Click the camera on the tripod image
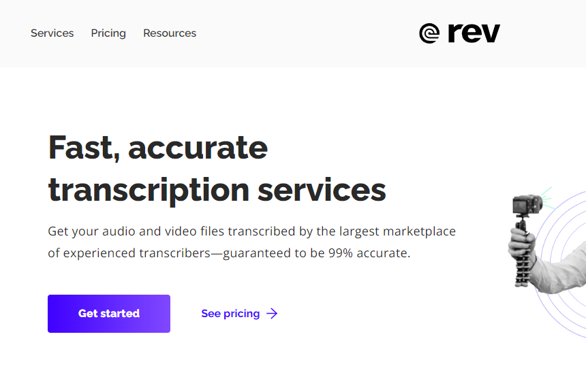 pyautogui.click(x=527, y=205)
